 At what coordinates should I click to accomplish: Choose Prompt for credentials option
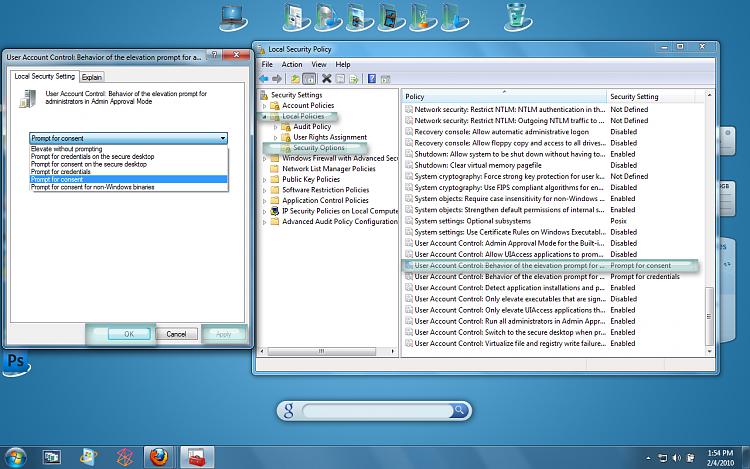[129, 172]
